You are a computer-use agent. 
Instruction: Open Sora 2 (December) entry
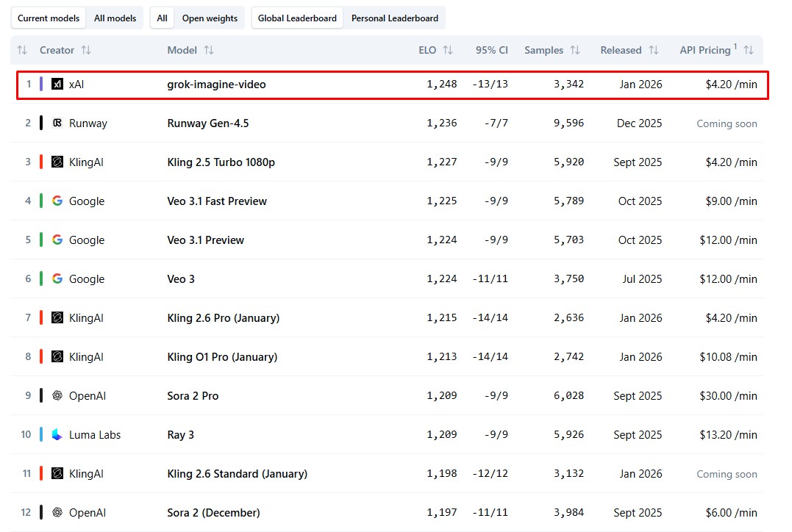214,513
